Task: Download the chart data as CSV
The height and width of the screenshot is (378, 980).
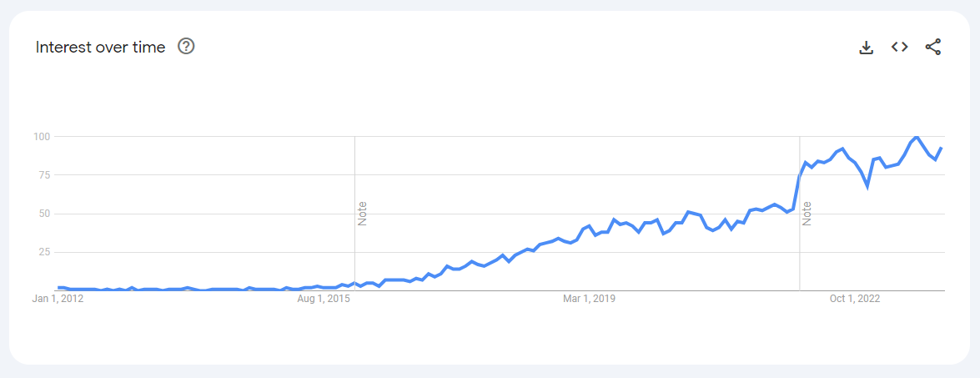Action: pos(867,48)
